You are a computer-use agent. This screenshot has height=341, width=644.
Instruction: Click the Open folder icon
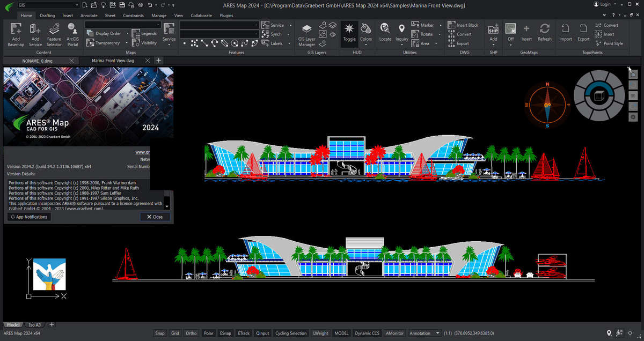pos(94,5)
